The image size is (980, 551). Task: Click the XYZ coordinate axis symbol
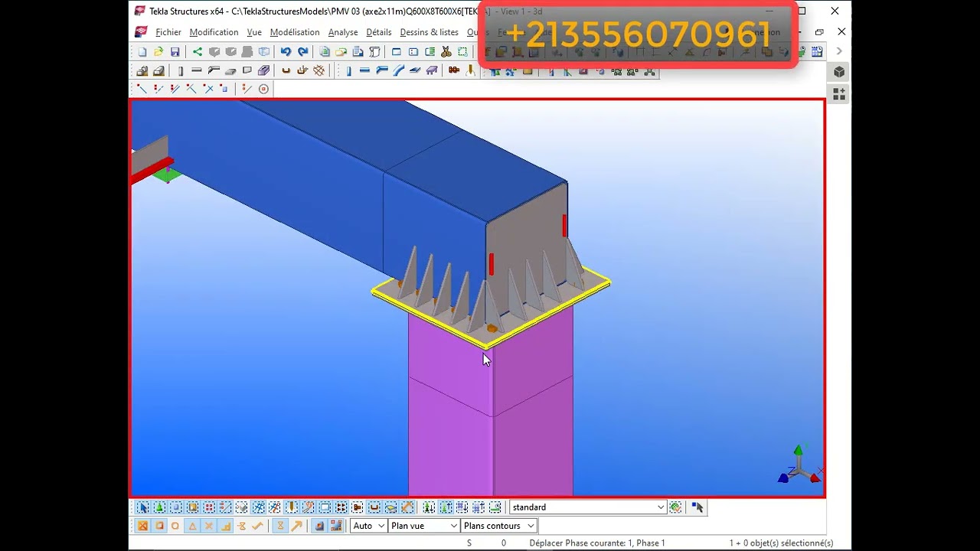coord(799,464)
